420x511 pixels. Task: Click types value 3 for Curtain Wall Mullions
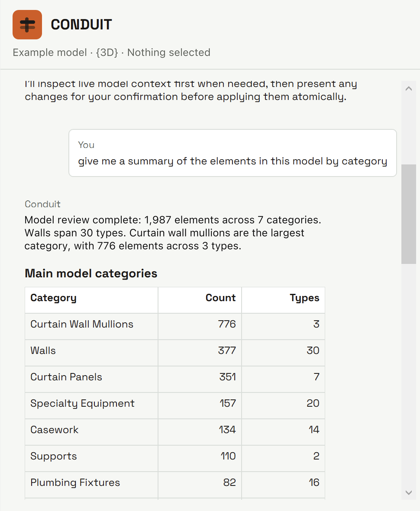(x=317, y=324)
